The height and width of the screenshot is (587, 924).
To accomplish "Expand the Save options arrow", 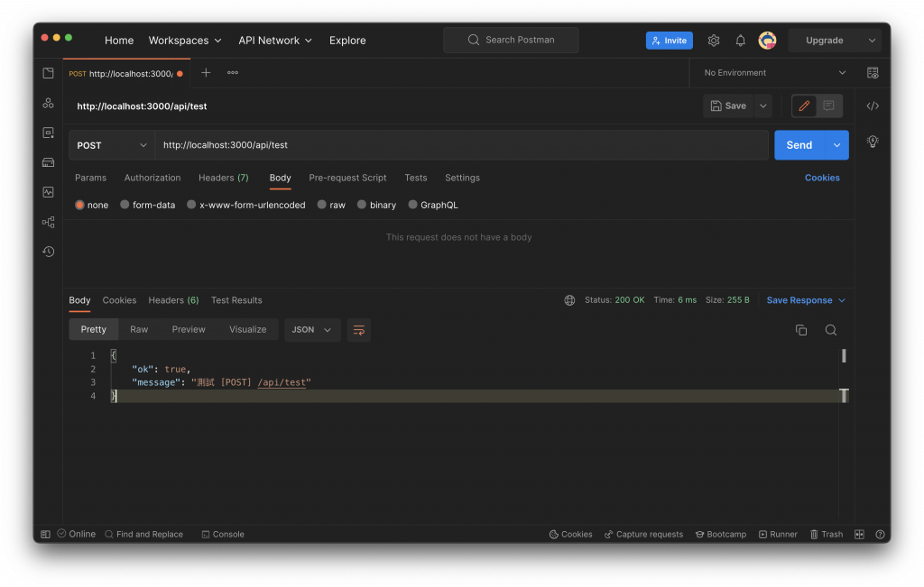I will coord(762,106).
